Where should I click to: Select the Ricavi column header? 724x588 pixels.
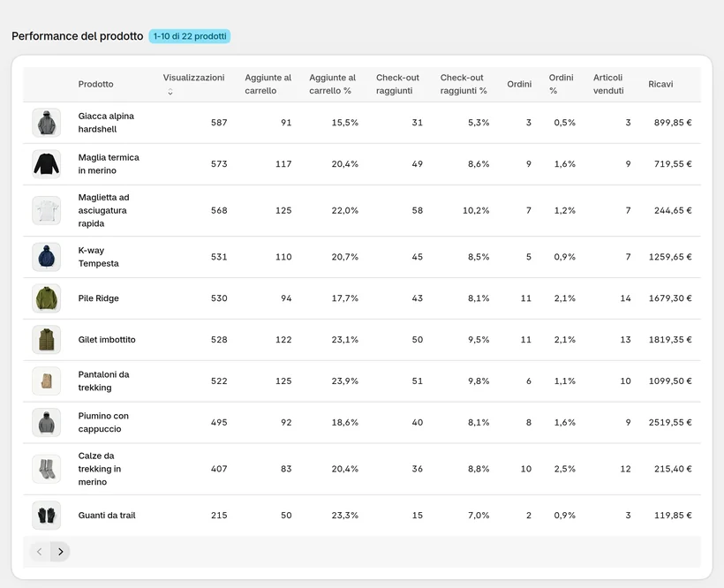pyautogui.click(x=660, y=84)
